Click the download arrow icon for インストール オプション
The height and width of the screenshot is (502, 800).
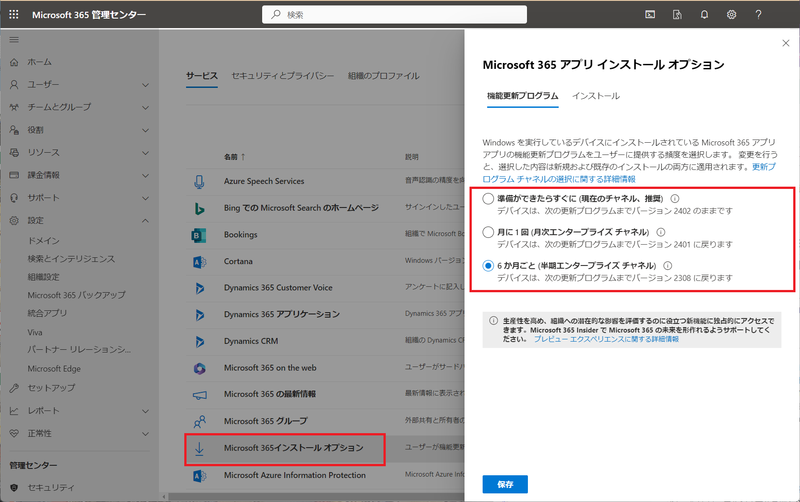199,448
